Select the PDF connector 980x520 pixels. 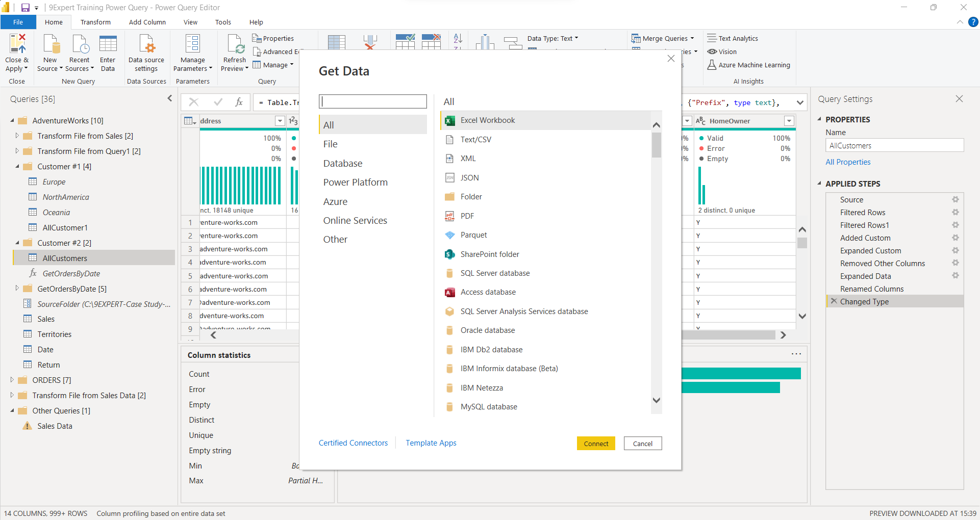tap(466, 216)
